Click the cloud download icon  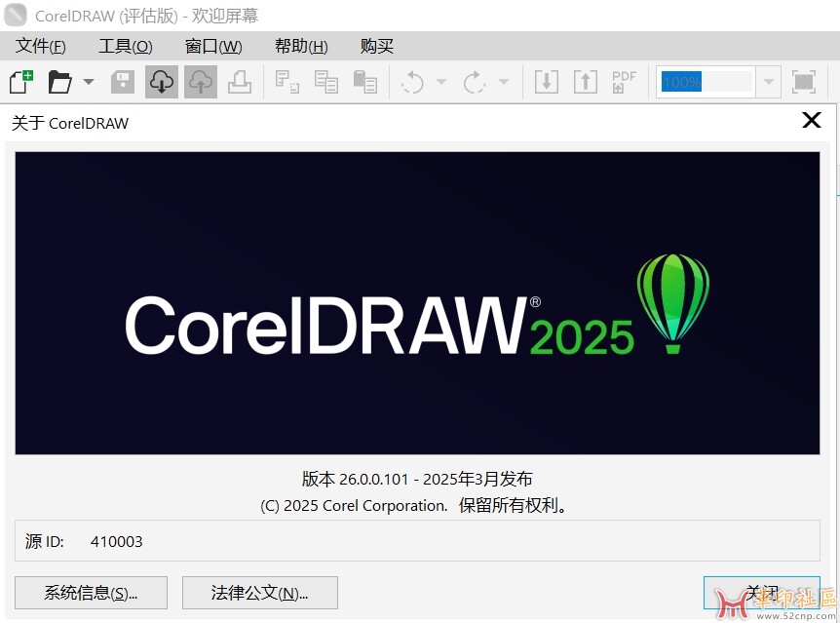(161, 82)
